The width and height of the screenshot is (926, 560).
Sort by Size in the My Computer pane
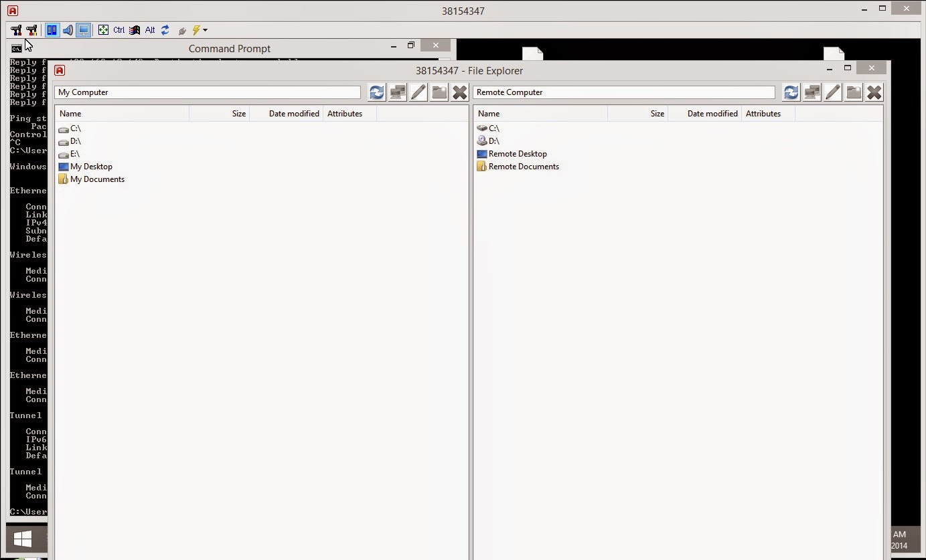219,114
